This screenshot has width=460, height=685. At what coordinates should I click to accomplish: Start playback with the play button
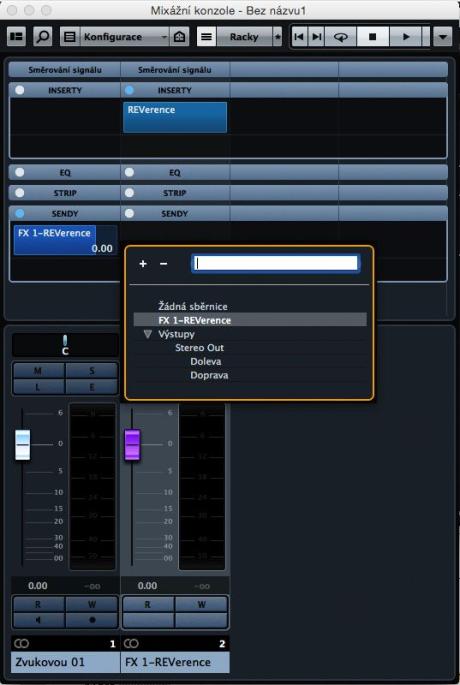point(406,37)
